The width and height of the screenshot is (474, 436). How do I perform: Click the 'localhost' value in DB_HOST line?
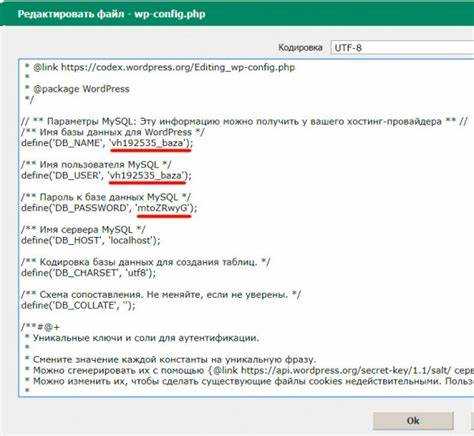pos(131,240)
